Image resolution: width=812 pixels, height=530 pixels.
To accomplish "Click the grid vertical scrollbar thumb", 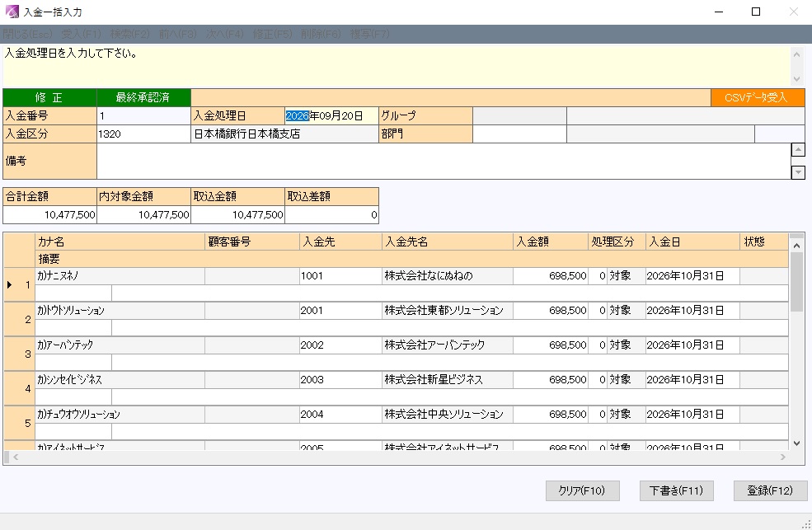I will (796, 282).
